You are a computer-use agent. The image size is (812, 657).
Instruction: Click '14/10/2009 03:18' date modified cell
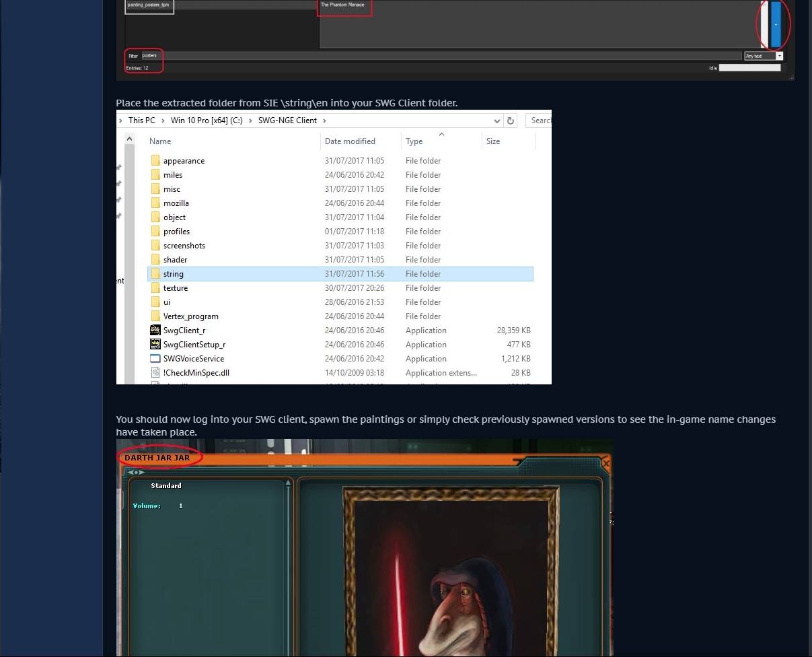click(x=355, y=373)
